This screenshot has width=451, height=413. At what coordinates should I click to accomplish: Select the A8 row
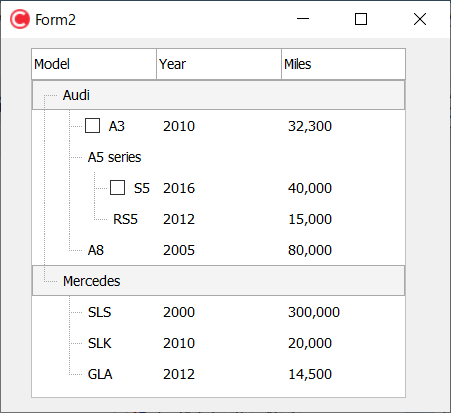(219, 250)
